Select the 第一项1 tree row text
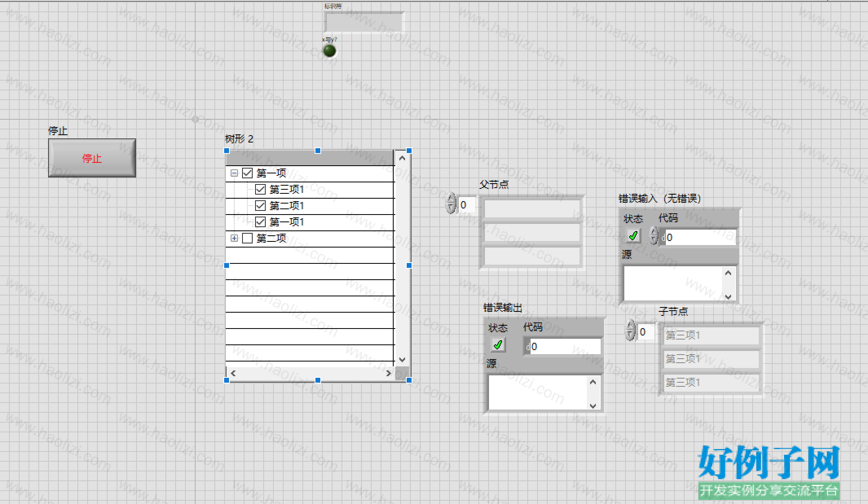This screenshot has width=868, height=504. point(287,222)
